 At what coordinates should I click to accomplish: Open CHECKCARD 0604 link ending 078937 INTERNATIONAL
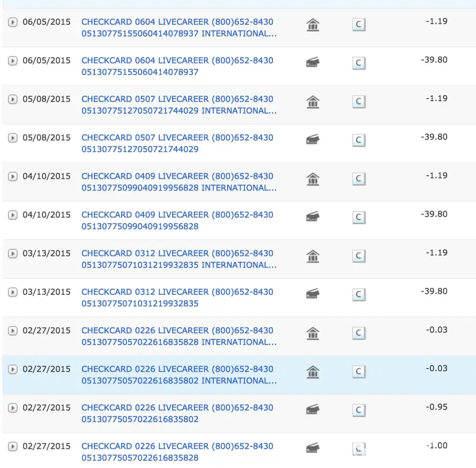pyautogui.click(x=179, y=28)
